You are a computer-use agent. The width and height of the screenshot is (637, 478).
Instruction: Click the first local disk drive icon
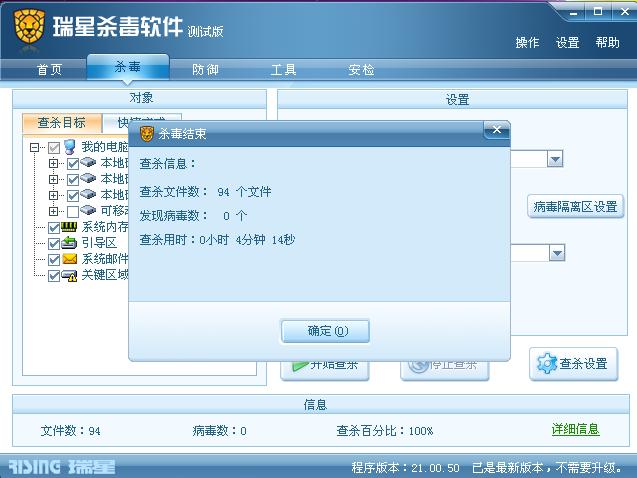pos(88,162)
